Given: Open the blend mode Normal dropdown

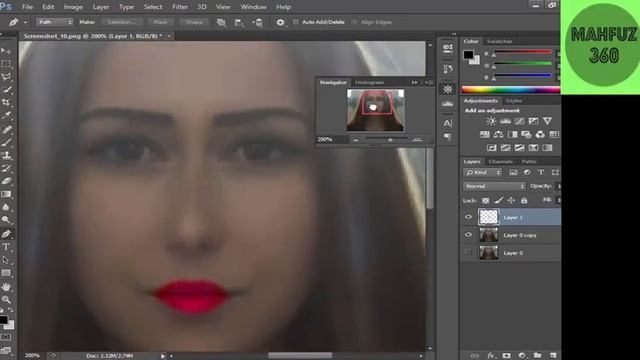Looking at the screenshot, I should click(x=494, y=186).
